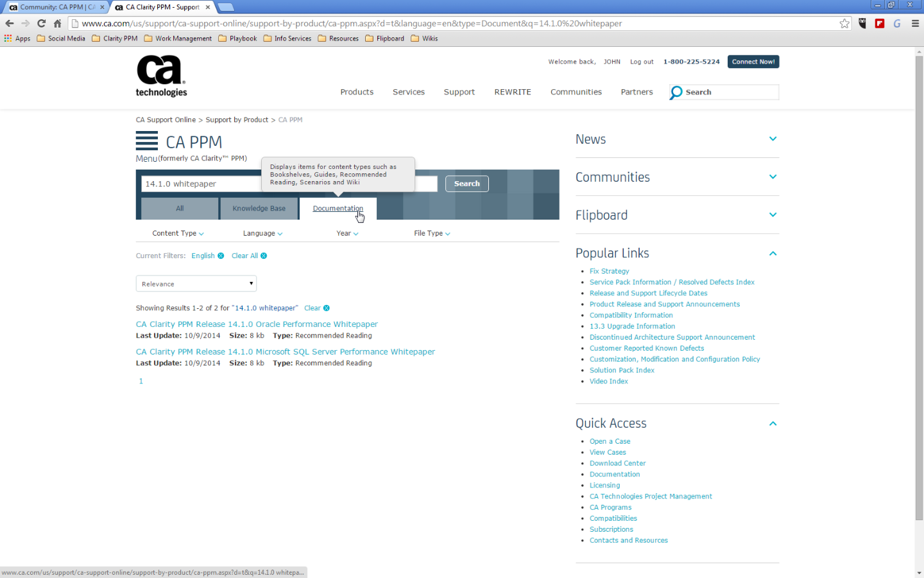Open the browser home icon

pos(57,23)
